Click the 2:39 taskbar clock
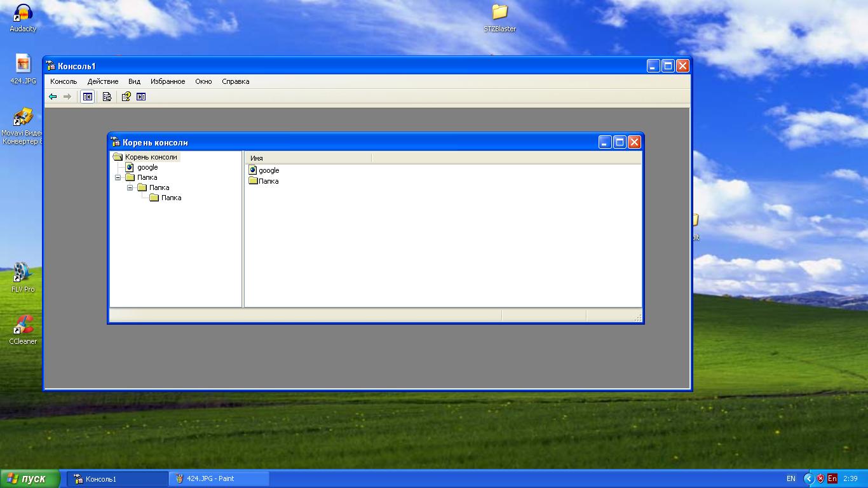Screen dimensions: 868x488 [x=850, y=478]
